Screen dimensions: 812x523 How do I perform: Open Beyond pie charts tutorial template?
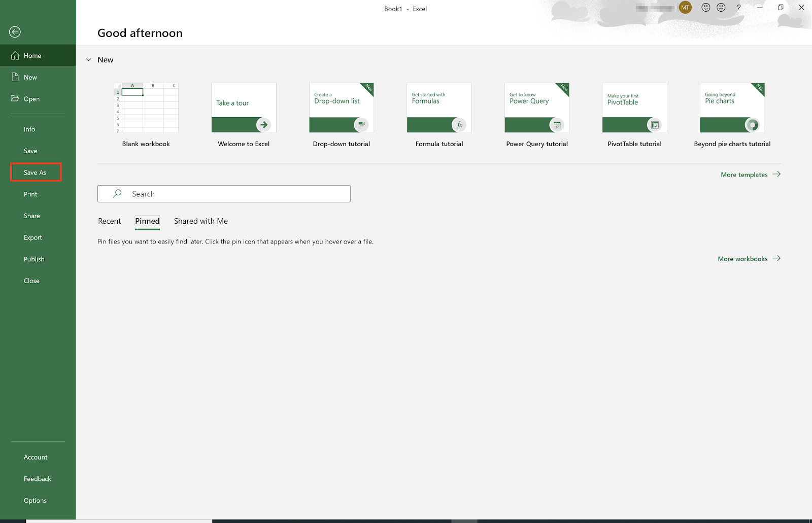click(x=732, y=108)
